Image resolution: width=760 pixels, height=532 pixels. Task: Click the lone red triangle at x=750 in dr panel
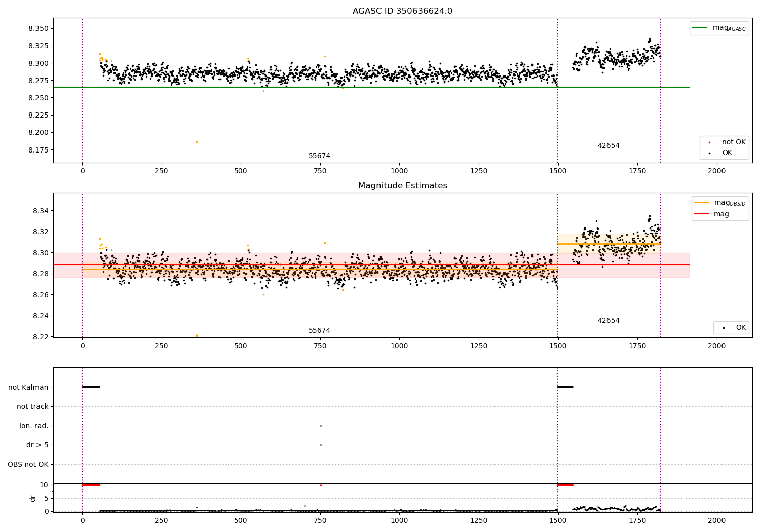click(321, 485)
